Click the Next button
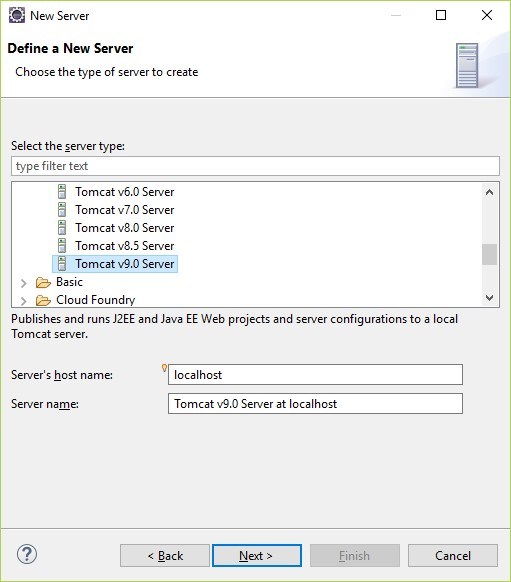 point(257,556)
